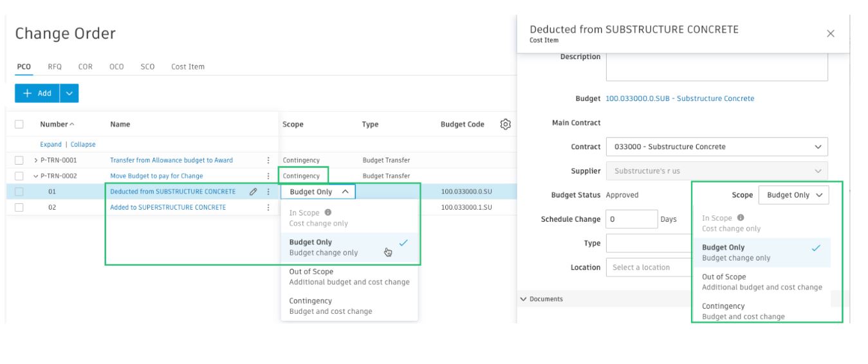Choose Out of Scope in Cost Item panel list
This screenshot has width=868, height=364.
click(762, 282)
